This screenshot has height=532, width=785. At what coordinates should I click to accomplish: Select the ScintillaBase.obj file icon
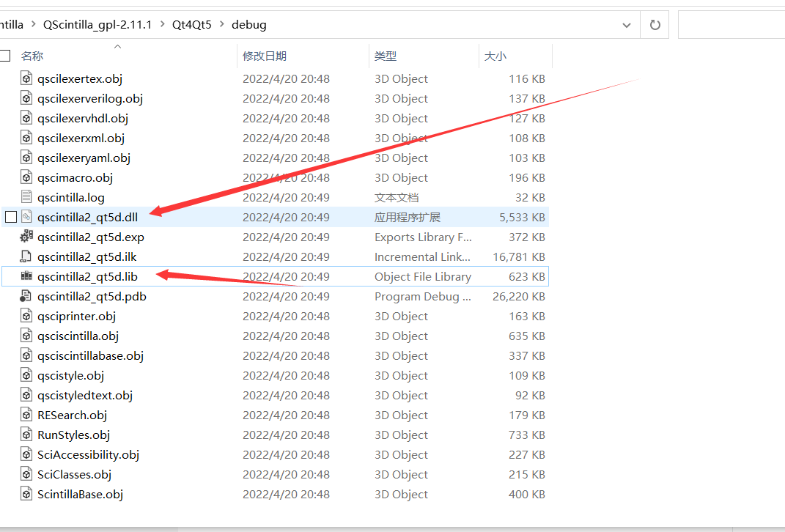[x=26, y=494]
